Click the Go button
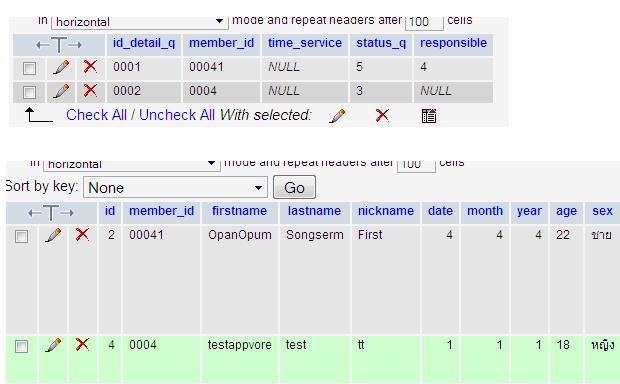Screen dimensions: 620x384 295,187
